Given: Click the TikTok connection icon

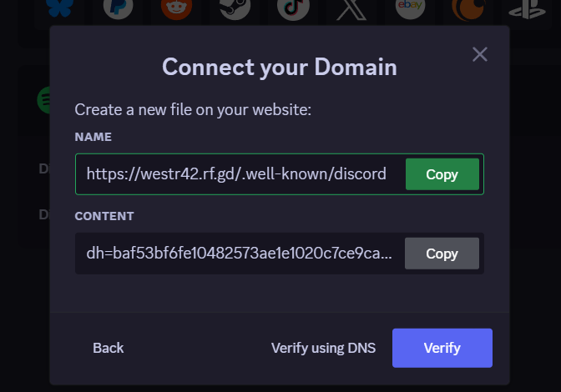Looking at the screenshot, I should coord(293,8).
